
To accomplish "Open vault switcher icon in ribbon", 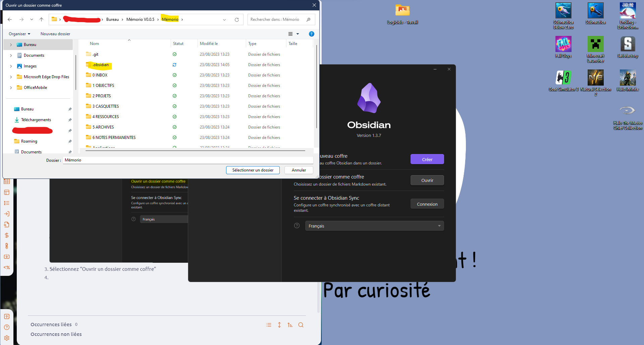I will pyautogui.click(x=7, y=316).
